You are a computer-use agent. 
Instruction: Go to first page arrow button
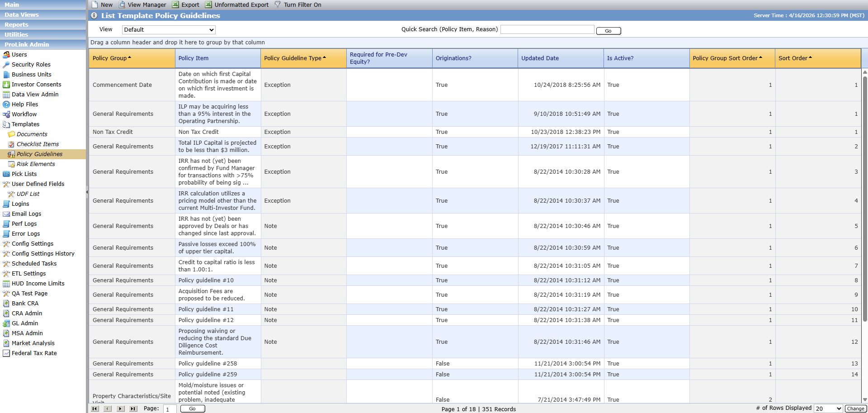tap(95, 408)
